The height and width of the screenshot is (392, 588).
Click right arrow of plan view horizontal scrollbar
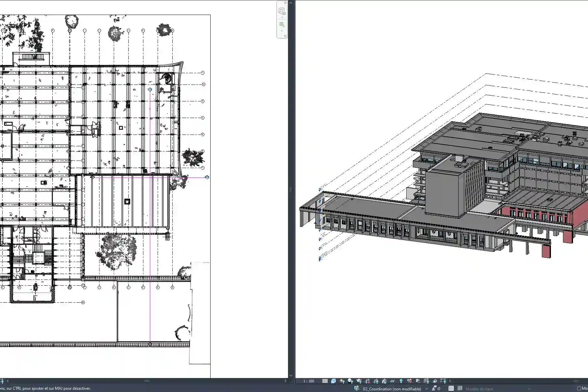point(285,381)
